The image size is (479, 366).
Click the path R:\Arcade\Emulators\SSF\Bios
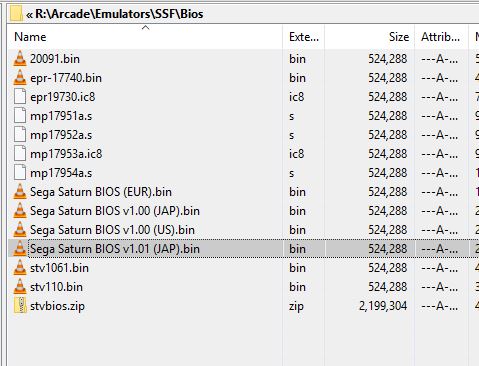(x=119, y=14)
